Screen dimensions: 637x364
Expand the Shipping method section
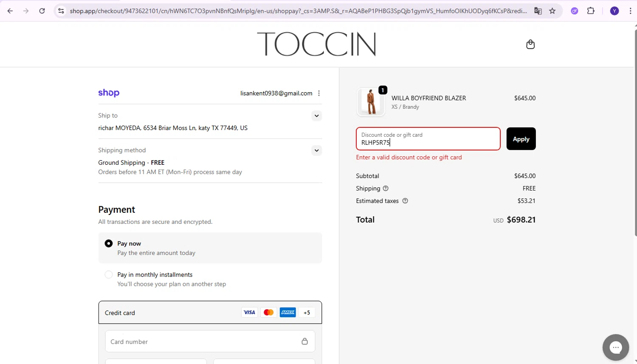(316, 150)
